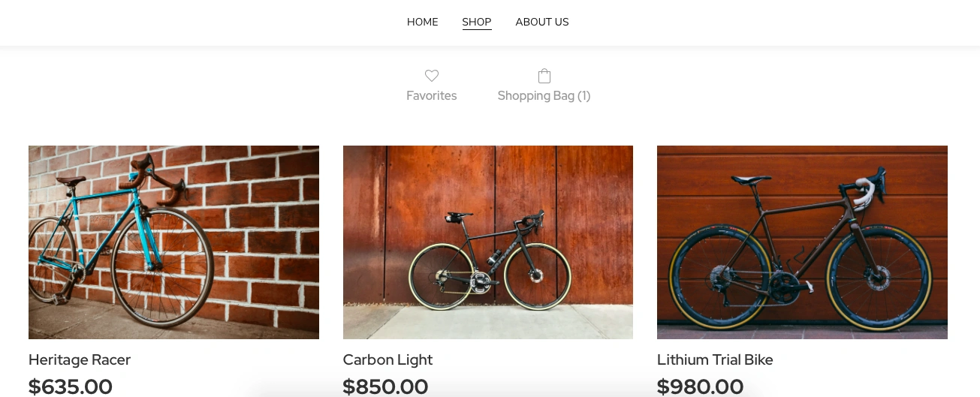Click the $850.00 price
The image size is (980, 397).
coord(385,386)
